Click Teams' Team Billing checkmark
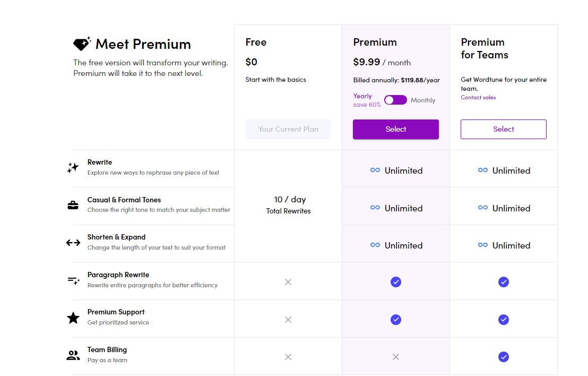588x376 pixels. 504,357
